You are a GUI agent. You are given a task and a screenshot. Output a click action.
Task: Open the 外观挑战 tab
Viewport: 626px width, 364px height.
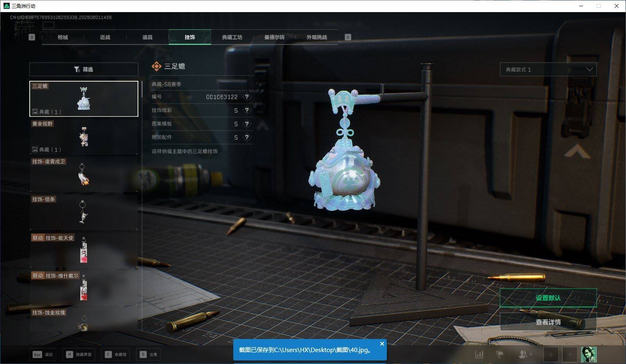coord(317,37)
